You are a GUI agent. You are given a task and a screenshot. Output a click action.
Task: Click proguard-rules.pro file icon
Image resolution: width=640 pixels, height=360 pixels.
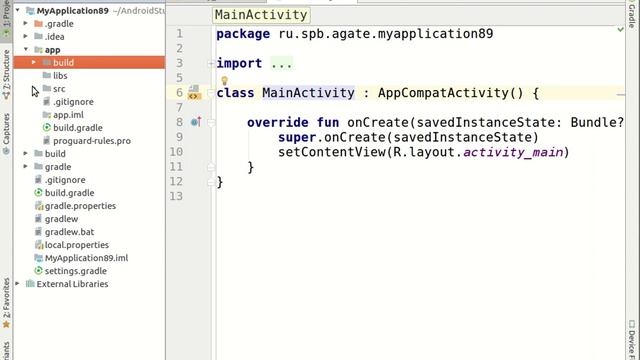coord(47,141)
